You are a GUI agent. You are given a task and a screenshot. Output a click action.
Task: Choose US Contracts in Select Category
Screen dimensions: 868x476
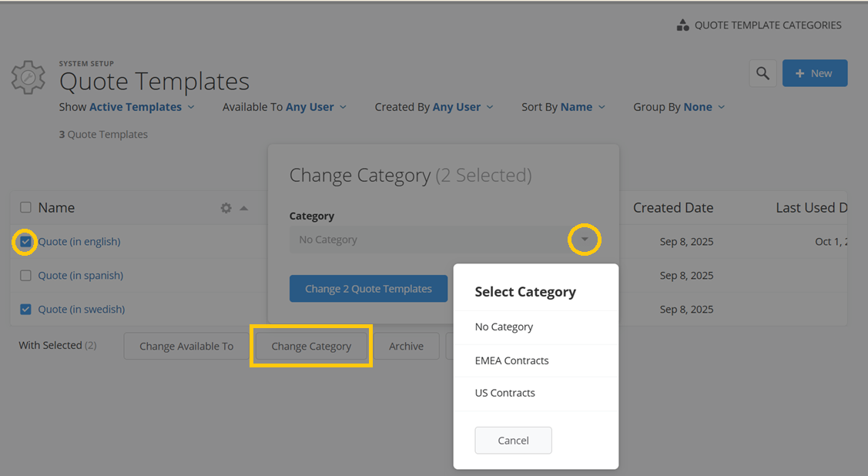[x=504, y=393]
